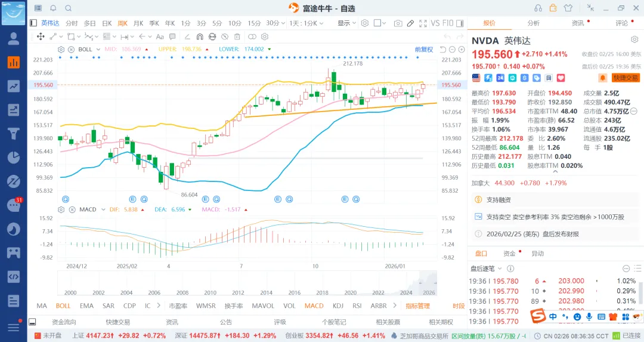This screenshot has height=342, width=644.
Task: Open the orange wallet icon
Action: 553,8
